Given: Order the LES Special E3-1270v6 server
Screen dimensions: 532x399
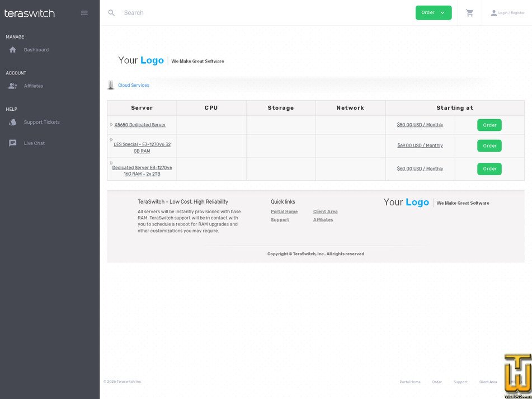Looking at the screenshot, I should click(x=489, y=145).
